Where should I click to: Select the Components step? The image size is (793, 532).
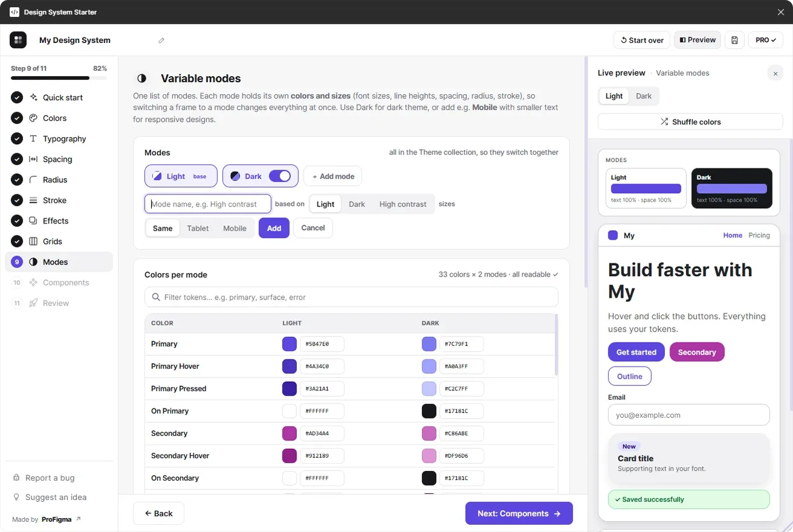[59, 283]
